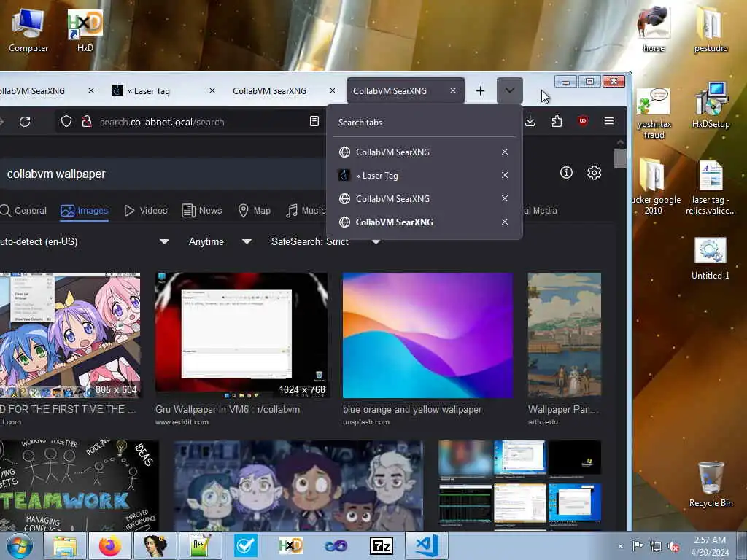Click the Firefox taskbar icon
This screenshot has height=560, width=747.
click(110, 545)
